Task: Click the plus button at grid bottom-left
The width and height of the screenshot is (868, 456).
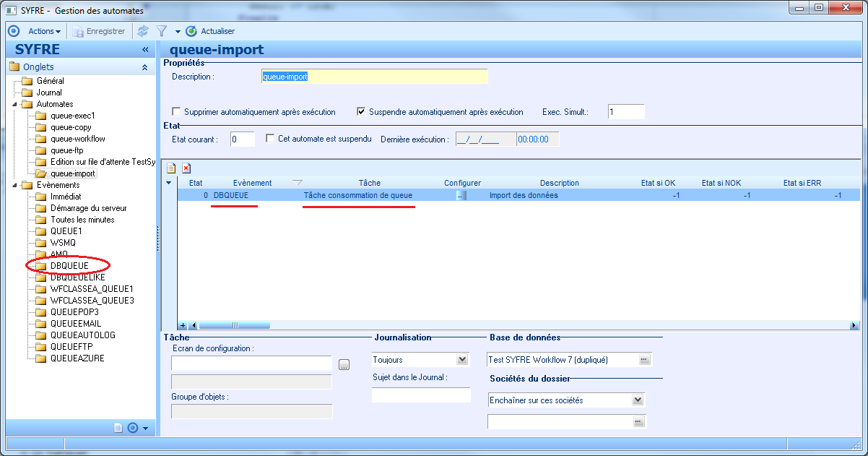Action: pos(183,326)
